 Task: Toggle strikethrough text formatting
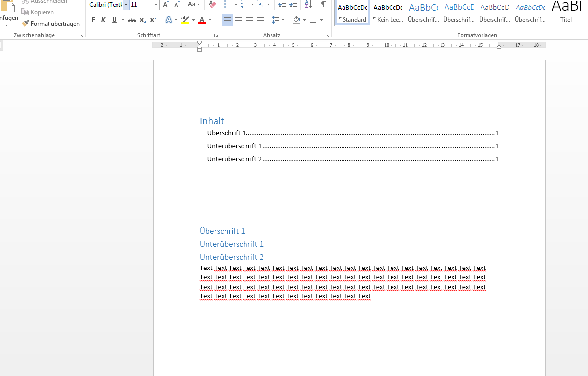(x=132, y=20)
